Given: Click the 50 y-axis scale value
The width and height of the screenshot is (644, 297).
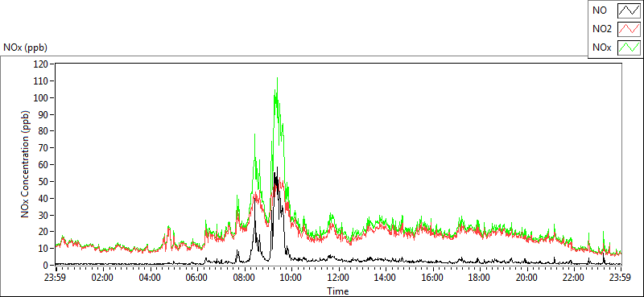Looking at the screenshot, I should (44, 182).
